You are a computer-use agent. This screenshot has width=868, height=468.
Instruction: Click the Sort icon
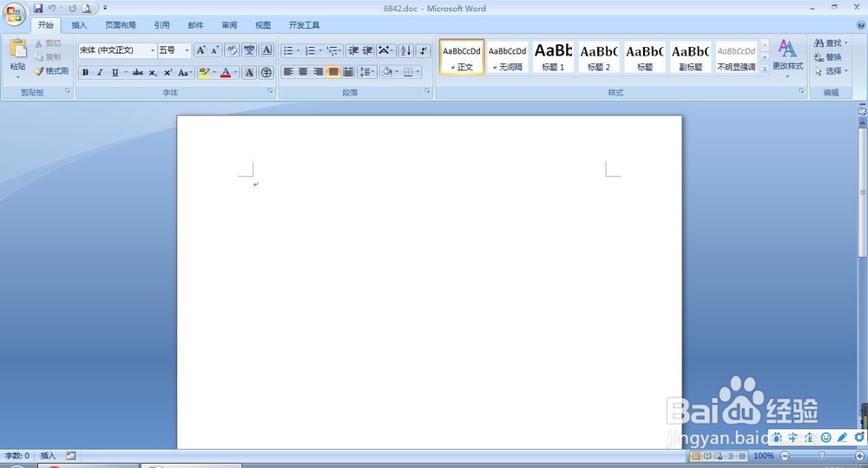pos(405,50)
